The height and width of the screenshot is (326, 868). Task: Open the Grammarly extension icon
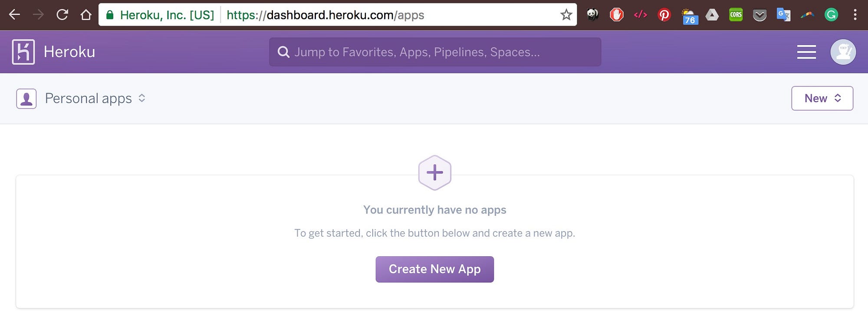(x=831, y=15)
